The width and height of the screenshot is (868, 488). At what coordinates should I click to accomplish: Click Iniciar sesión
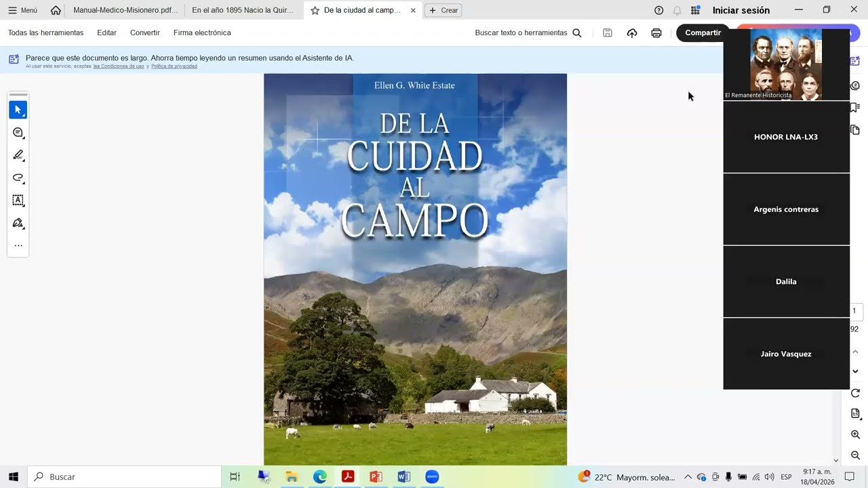pyautogui.click(x=741, y=10)
